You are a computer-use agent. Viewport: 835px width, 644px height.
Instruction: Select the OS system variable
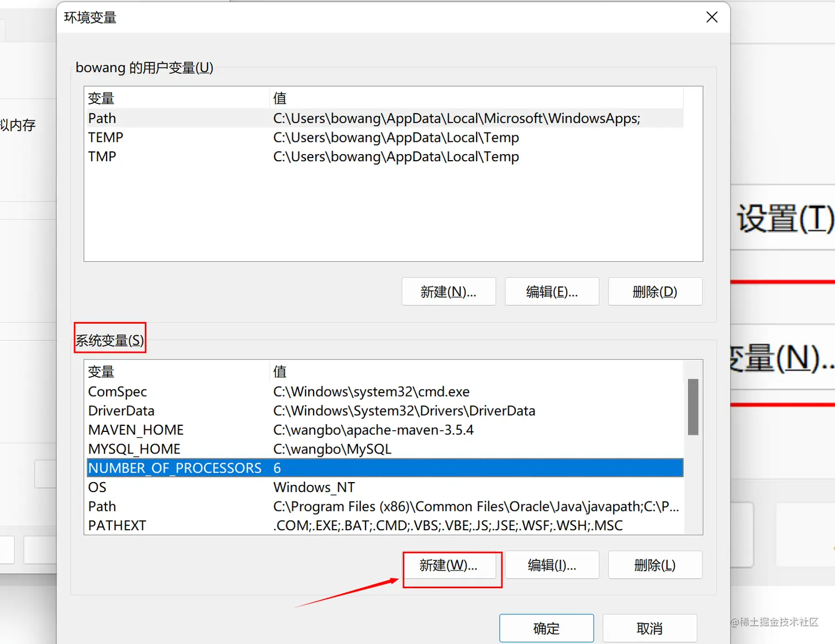pyautogui.click(x=385, y=487)
